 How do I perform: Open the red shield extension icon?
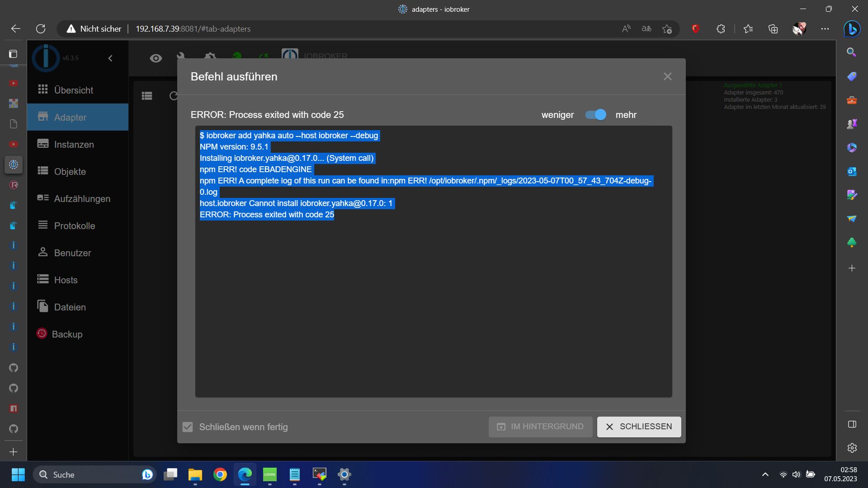696,29
